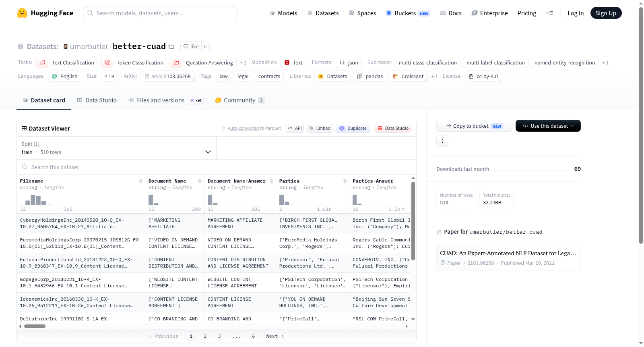
Task: Click the Filename lengths histogram
Action: coord(46,200)
